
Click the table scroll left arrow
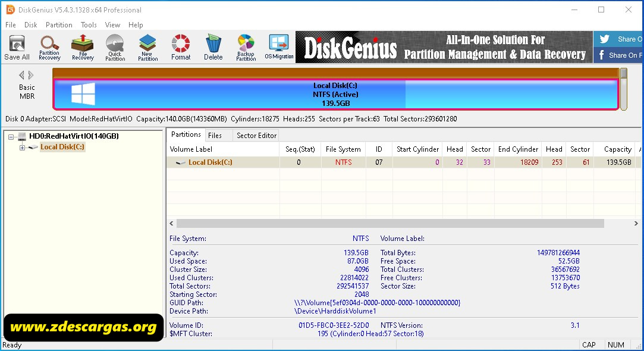(172, 223)
